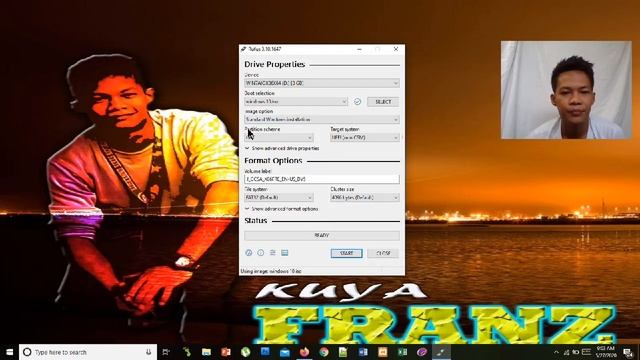Click the purple round taskbar icon
The image size is (640, 360).
click(422, 352)
